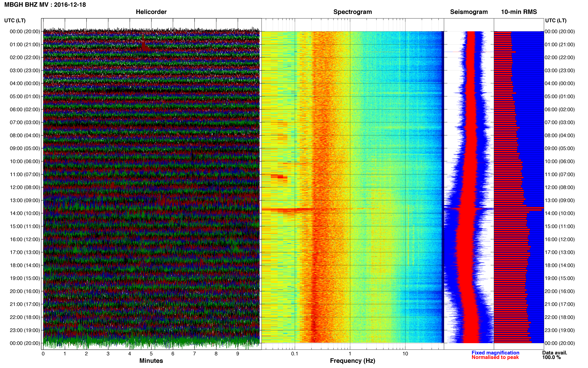This screenshot has width=588, height=368.
Task: Select the 'Seismogram' panel heading
Action: pos(469,12)
